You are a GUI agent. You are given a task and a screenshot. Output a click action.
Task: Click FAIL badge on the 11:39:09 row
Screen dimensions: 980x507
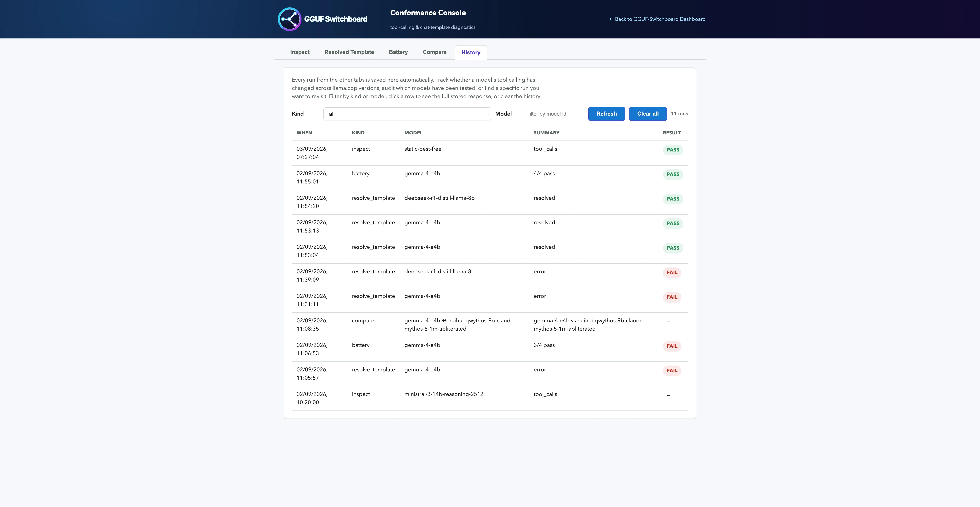point(672,273)
